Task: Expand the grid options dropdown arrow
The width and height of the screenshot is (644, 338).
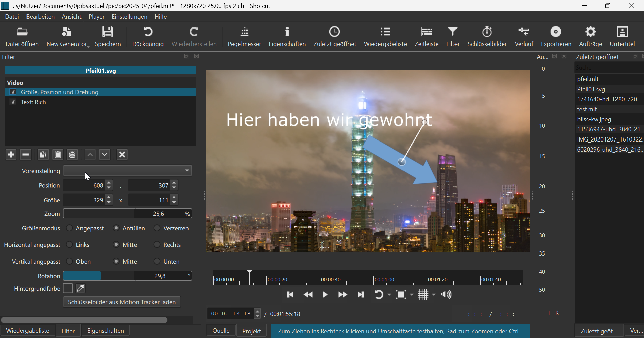Action: point(434,295)
